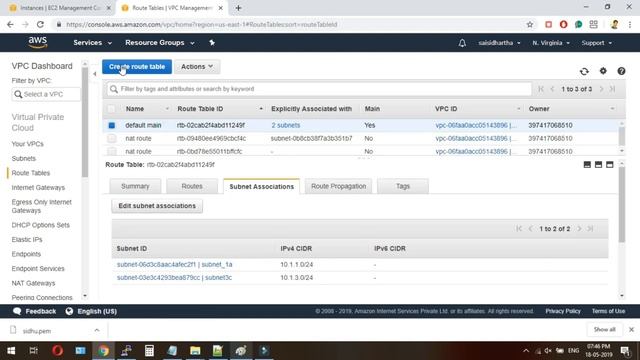Image resolution: width=640 pixels, height=360 pixels.
Task: Click Show all downloads
Action: click(604, 329)
